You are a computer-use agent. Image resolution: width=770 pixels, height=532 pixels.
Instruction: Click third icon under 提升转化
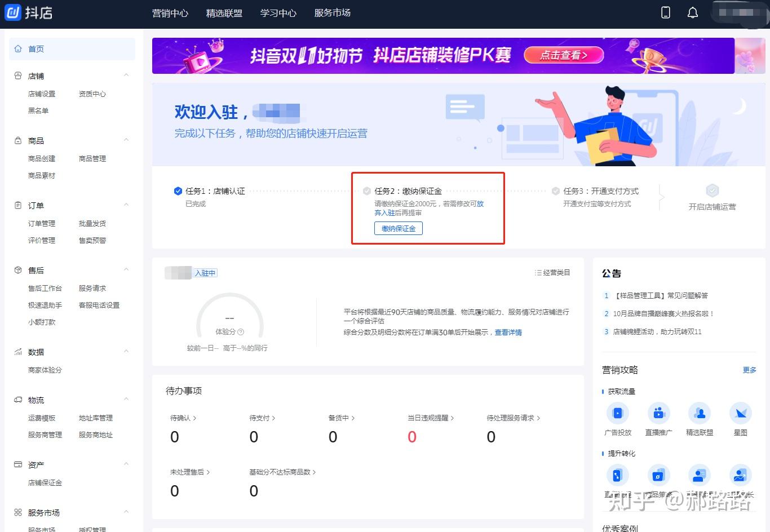[700, 475]
